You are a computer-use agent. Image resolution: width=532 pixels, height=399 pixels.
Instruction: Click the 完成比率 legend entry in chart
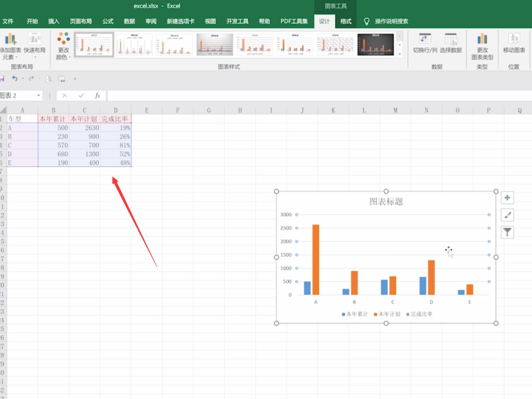coord(419,314)
